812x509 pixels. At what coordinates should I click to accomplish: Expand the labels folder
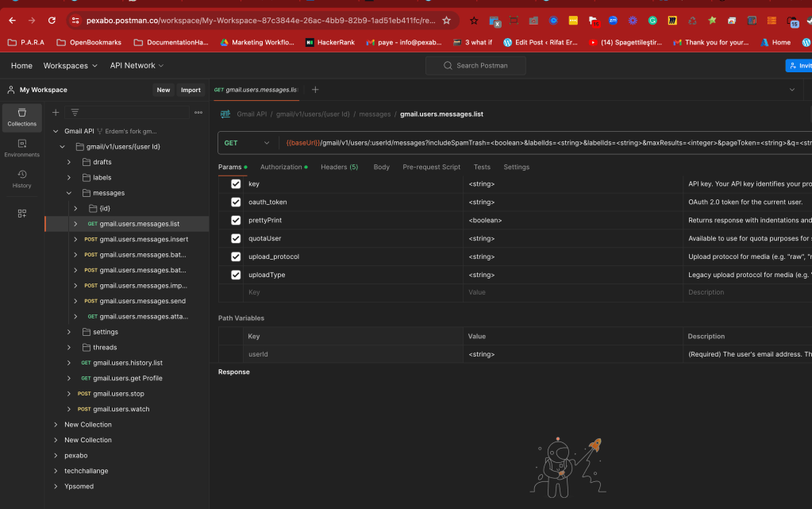coord(69,178)
